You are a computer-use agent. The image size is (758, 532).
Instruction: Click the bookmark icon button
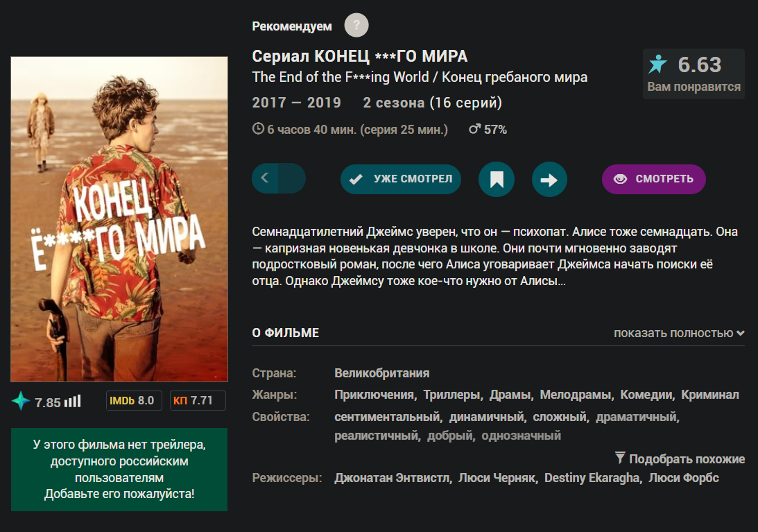[497, 180]
